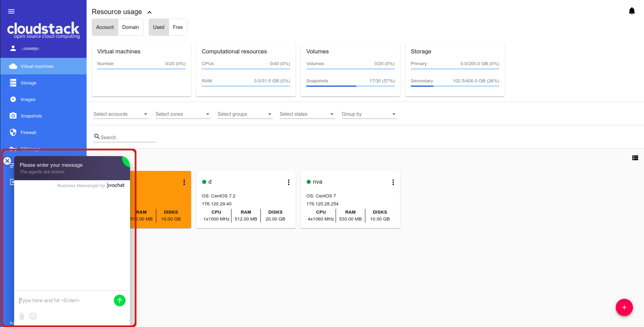Toggle resource view to Domain
Screen dimensions: 644x327
(x=130, y=27)
